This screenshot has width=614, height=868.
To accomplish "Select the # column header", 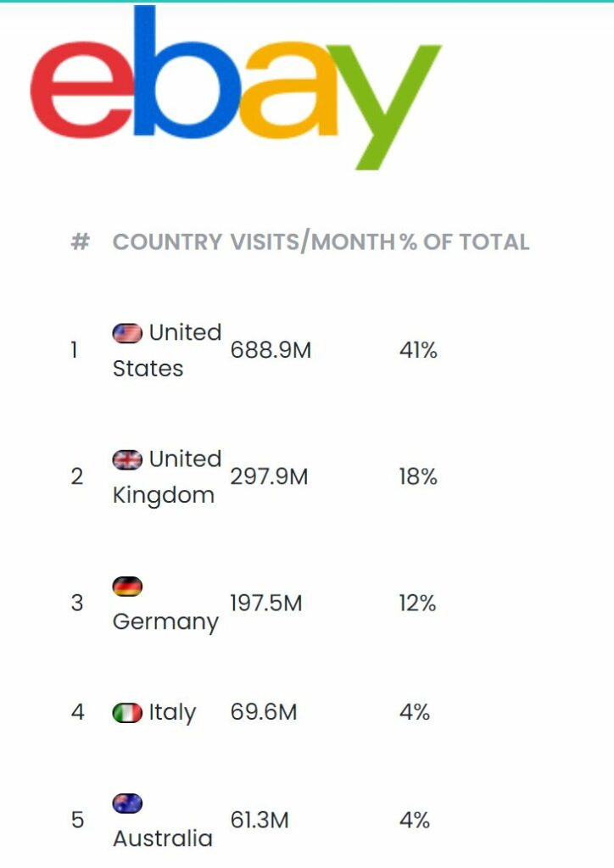I will pyautogui.click(x=81, y=242).
